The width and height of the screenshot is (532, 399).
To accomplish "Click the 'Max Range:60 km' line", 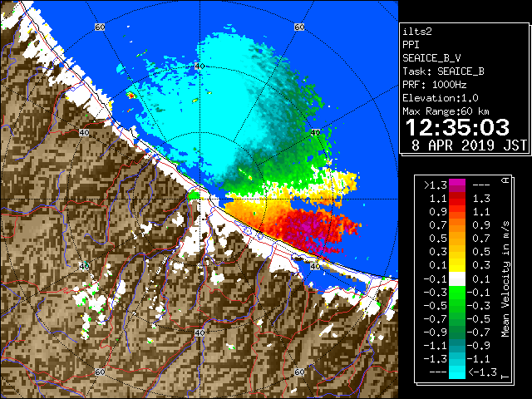I will pyautogui.click(x=446, y=111).
